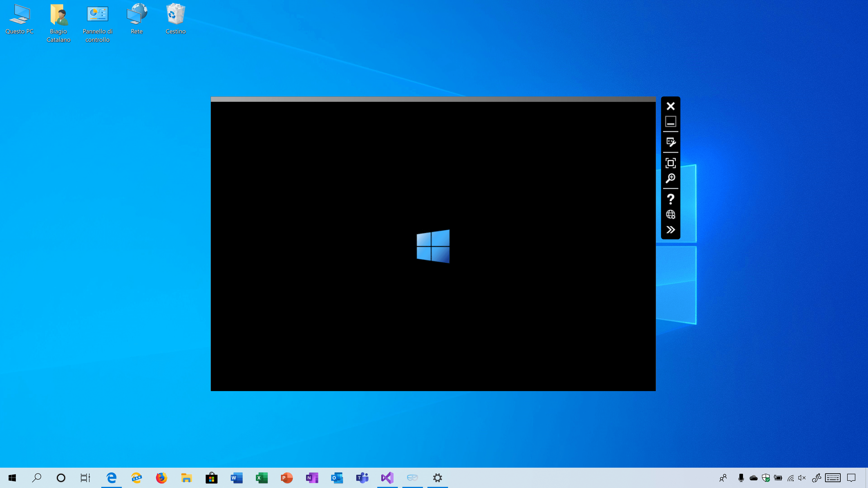Select the Cestino recycle bin icon
This screenshot has height=488, width=868.
[176, 19]
